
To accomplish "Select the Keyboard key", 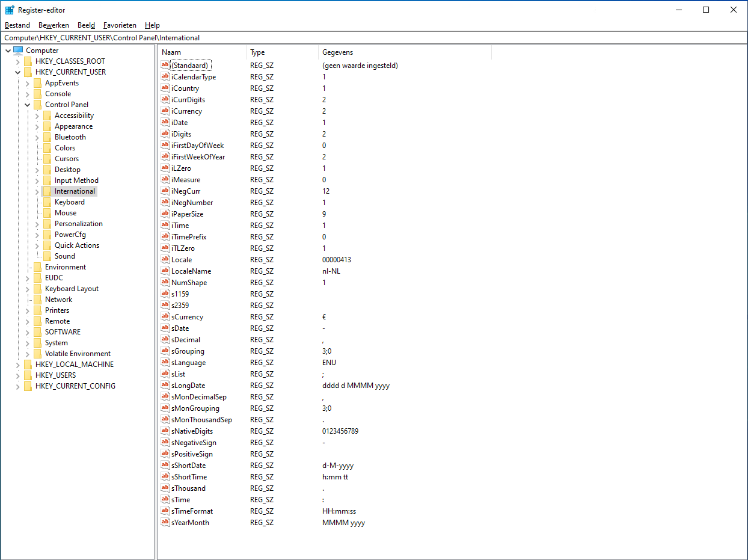I will point(69,202).
